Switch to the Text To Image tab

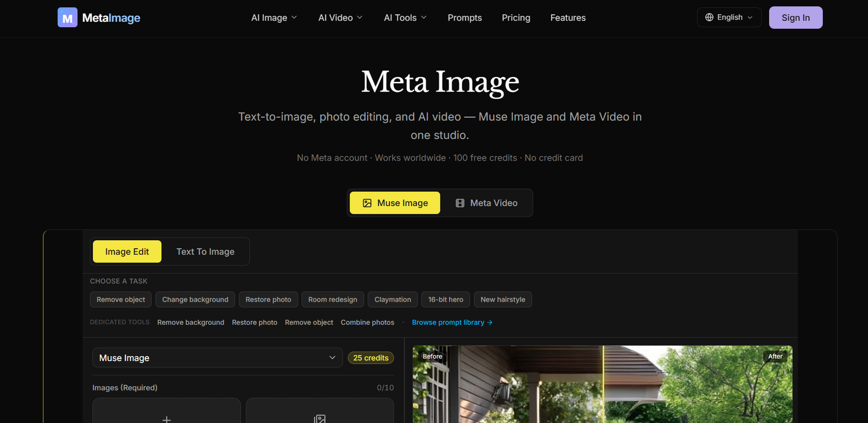[206, 252]
